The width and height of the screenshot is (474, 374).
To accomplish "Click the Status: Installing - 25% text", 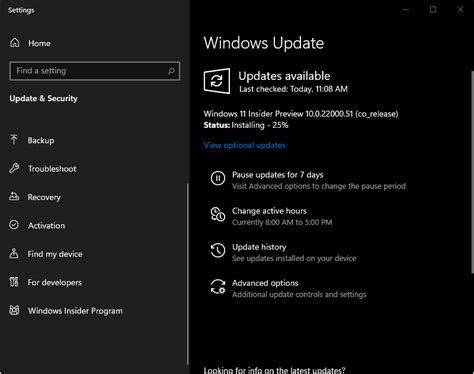I will tap(246, 125).
